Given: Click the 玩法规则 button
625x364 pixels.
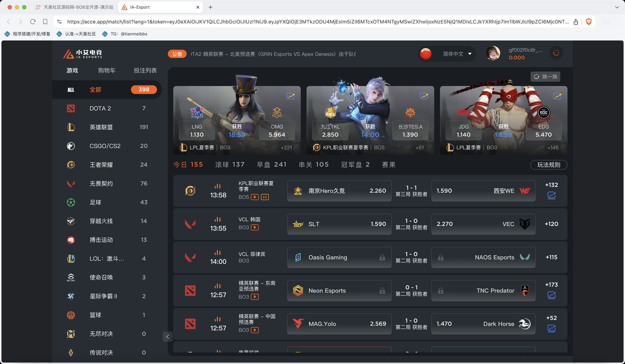Looking at the screenshot, I should (549, 164).
